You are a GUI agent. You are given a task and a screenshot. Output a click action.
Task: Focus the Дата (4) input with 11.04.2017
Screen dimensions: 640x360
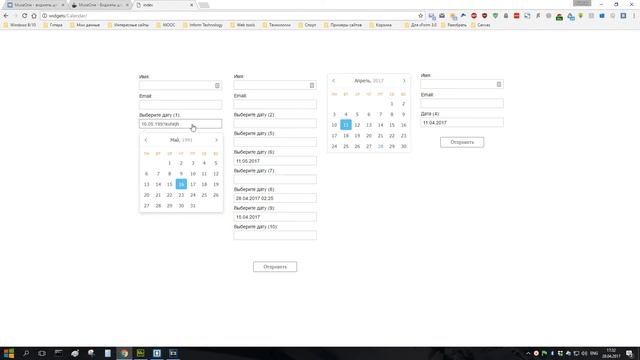coord(462,122)
